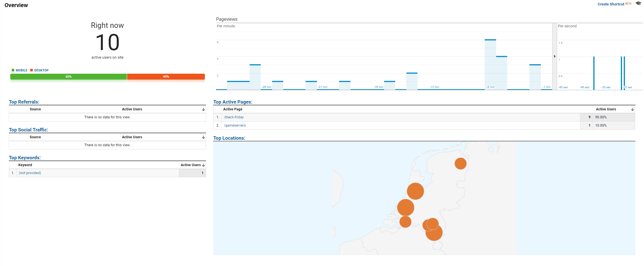Click the tallest pageviews bar near -6 min
The width and height of the screenshot is (644, 266).
(x=490, y=64)
